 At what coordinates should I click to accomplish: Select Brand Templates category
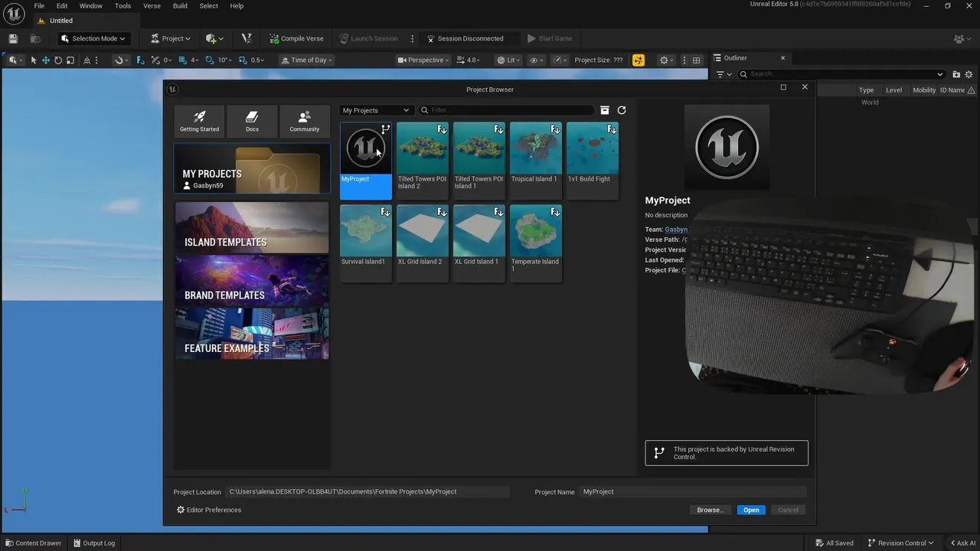252,281
